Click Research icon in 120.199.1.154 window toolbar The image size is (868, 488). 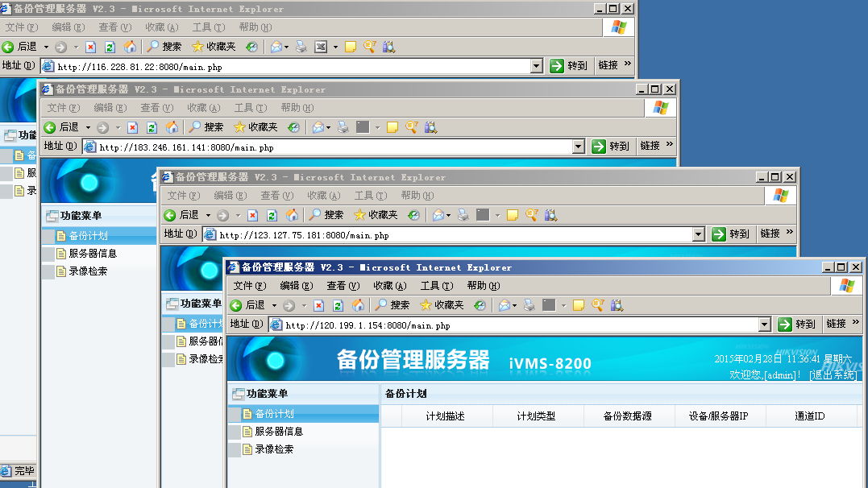coord(617,305)
